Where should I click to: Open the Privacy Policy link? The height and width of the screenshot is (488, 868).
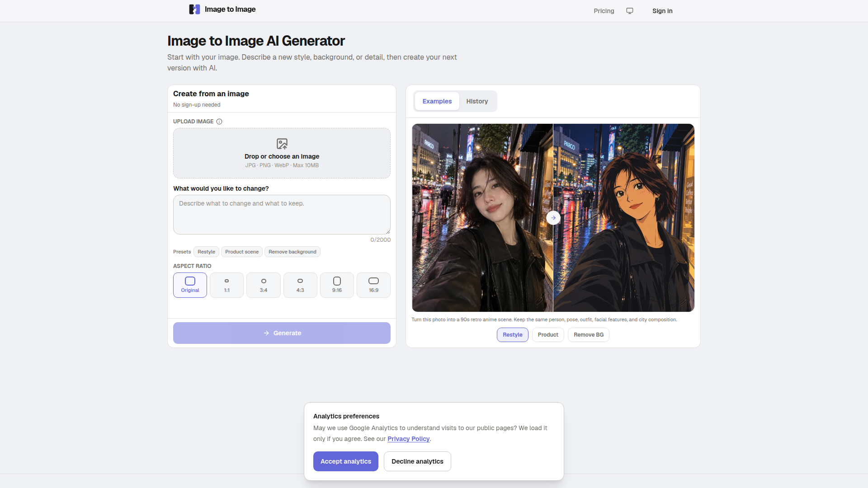(408, 439)
